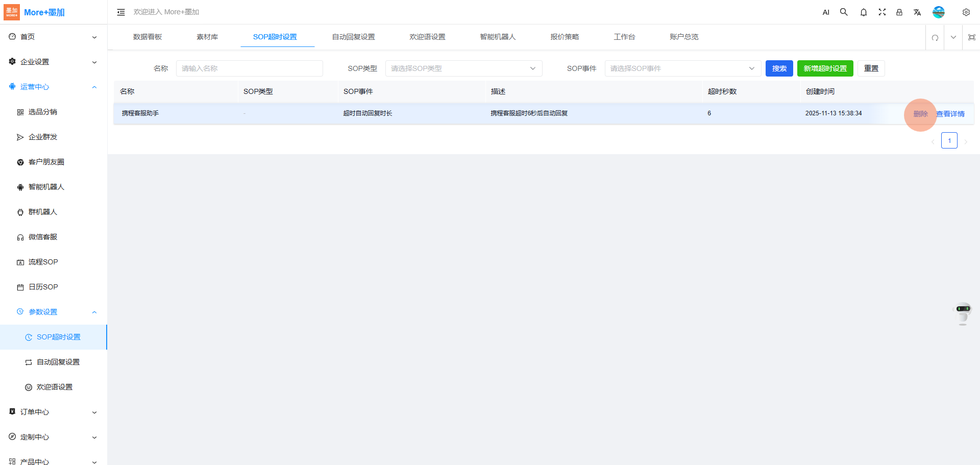Screen dimensions: 980x465
Task: Open the notifications bell
Action: (x=863, y=12)
